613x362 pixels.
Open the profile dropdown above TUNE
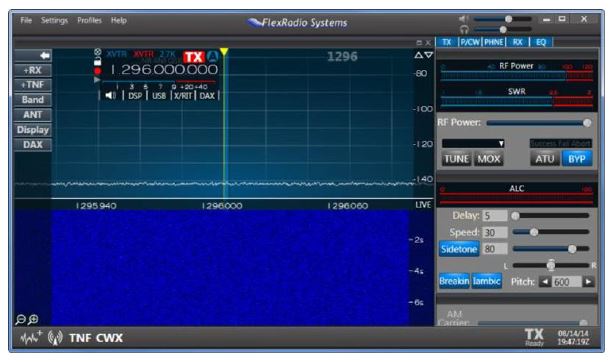coord(473,143)
